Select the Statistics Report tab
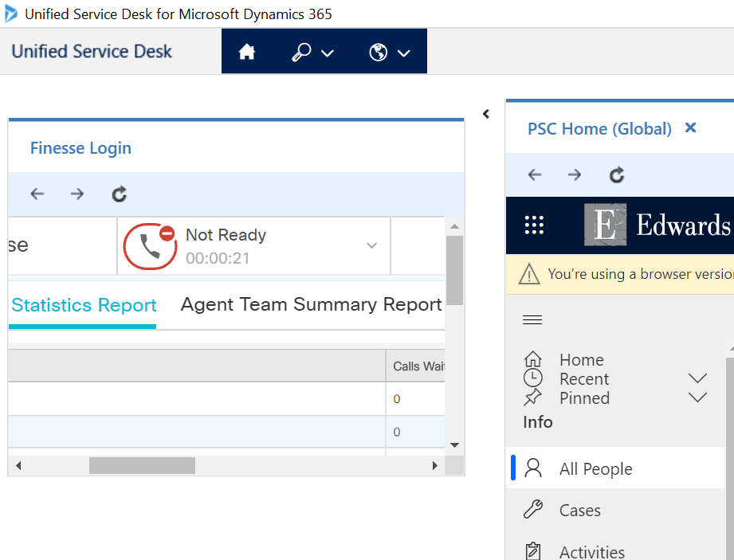The image size is (734, 560). (83, 304)
